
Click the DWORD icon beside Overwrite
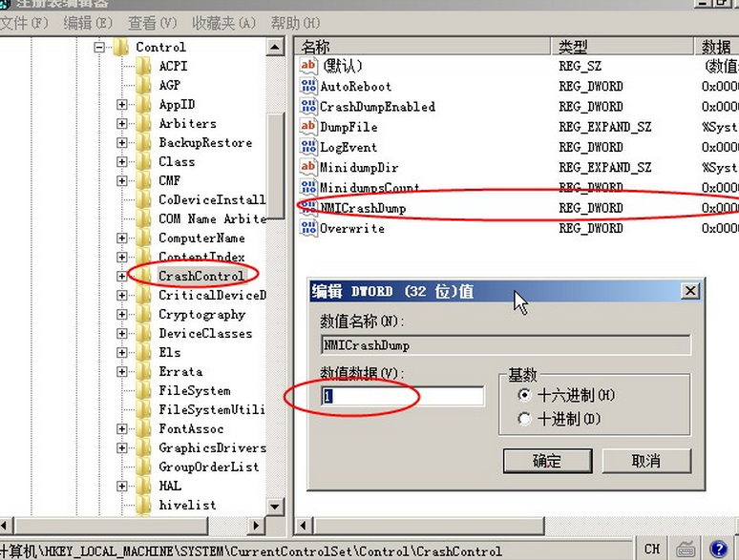(308, 228)
